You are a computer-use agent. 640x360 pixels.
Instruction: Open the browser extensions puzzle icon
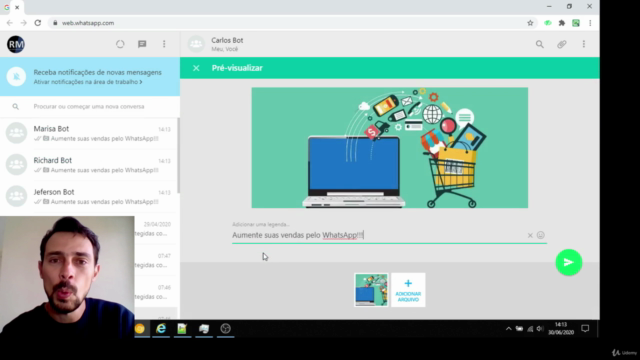point(562,23)
